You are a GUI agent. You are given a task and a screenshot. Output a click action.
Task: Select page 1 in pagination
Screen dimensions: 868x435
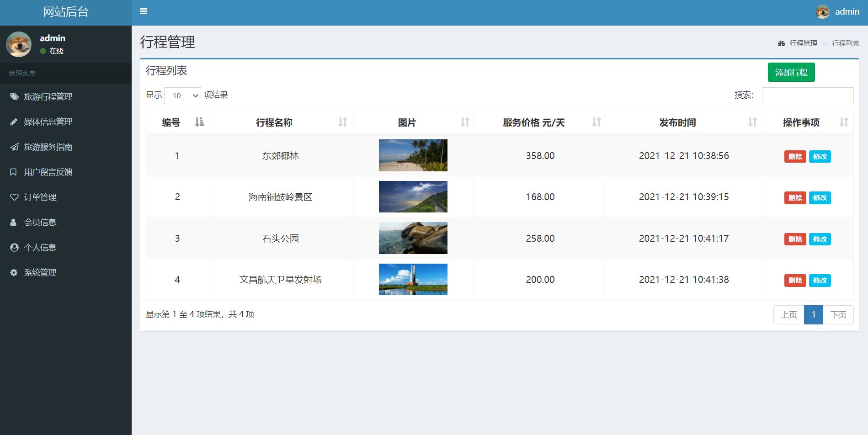coord(814,314)
